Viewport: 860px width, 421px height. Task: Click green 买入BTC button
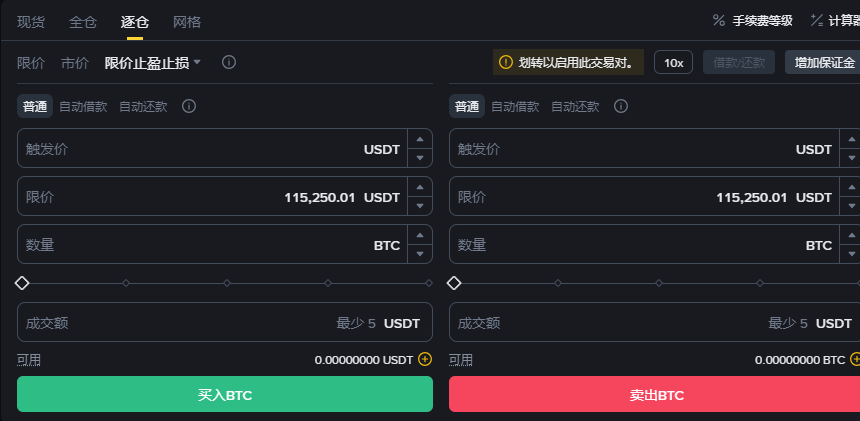(225, 394)
